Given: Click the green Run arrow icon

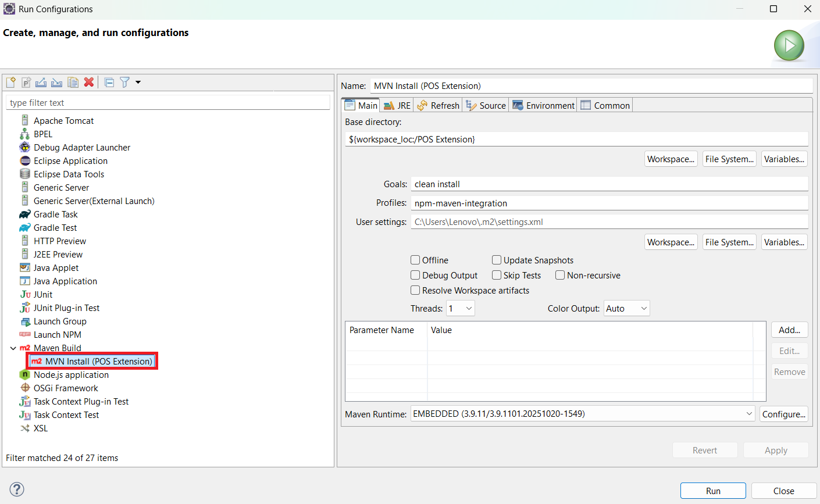Looking at the screenshot, I should pyautogui.click(x=789, y=45).
